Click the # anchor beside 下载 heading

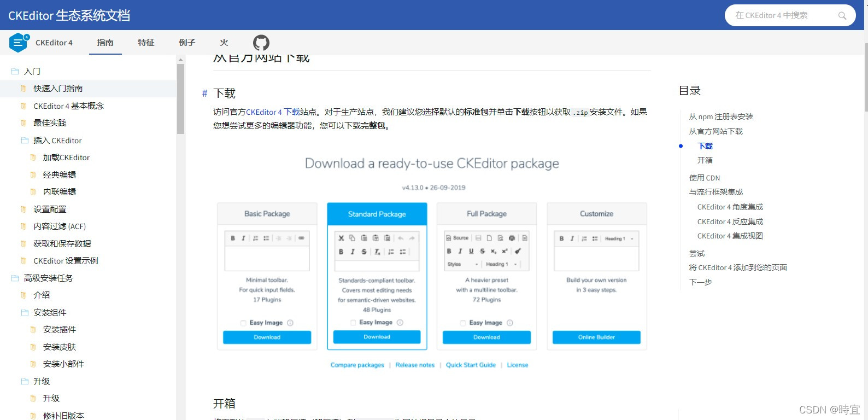pos(205,94)
